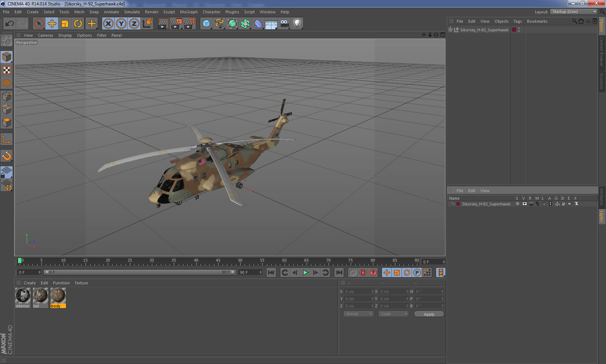606x364 pixels.
Task: Open the World coordinate dropdown
Action: click(359, 314)
